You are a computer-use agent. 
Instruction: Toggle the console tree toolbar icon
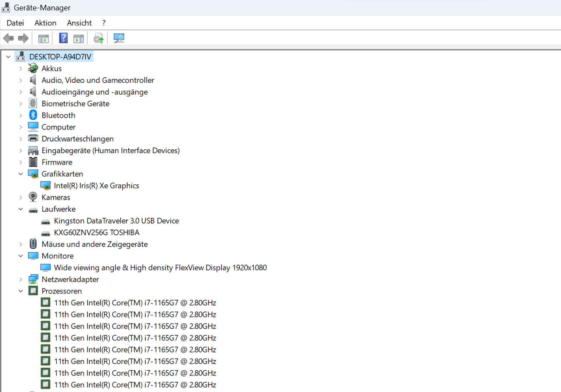(43, 38)
